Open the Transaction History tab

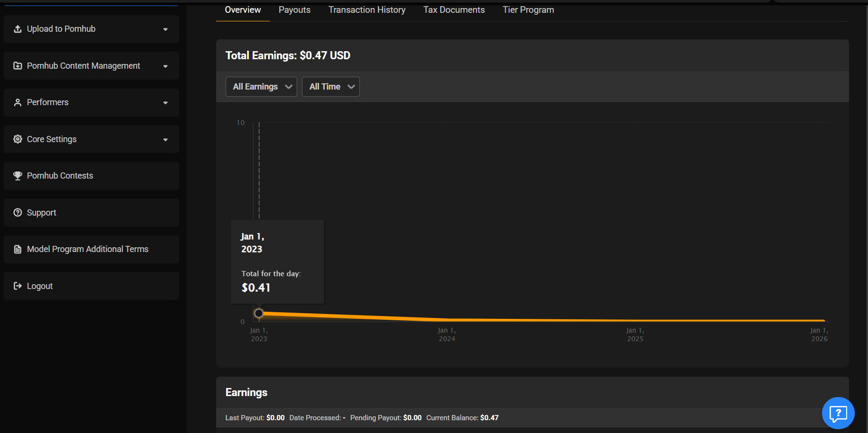coord(367,10)
